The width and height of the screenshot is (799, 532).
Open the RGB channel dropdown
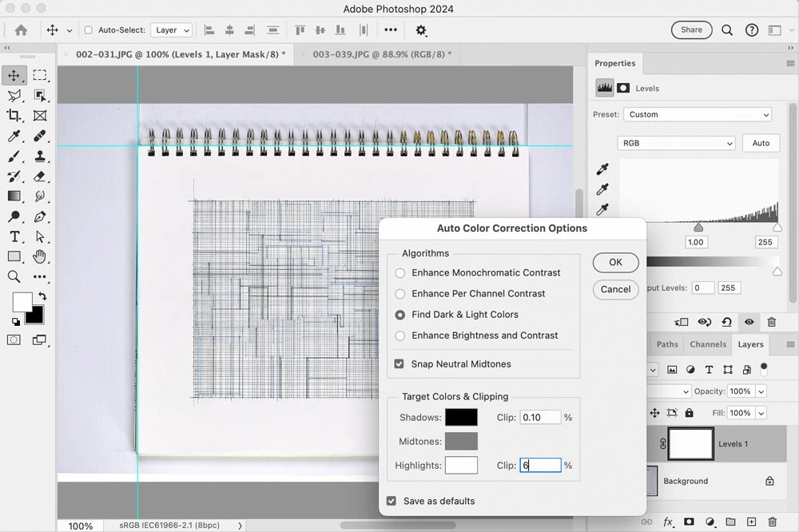click(x=676, y=143)
